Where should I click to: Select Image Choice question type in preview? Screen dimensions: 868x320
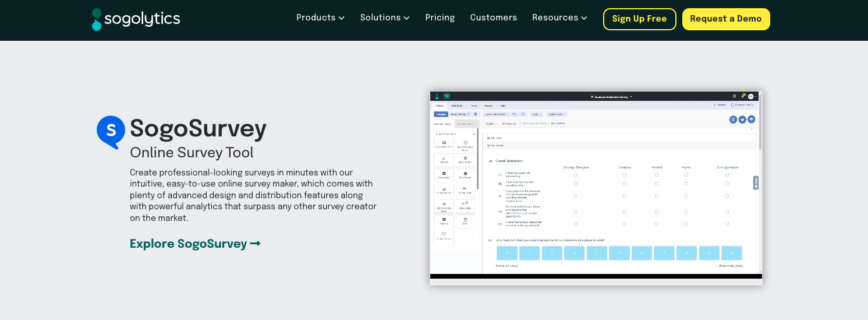(x=444, y=236)
